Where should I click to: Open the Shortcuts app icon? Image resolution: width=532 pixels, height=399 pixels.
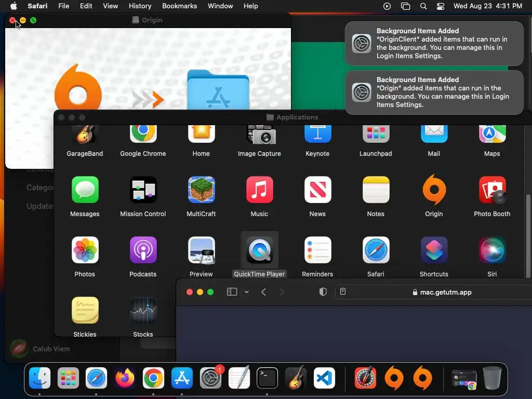coord(434,250)
